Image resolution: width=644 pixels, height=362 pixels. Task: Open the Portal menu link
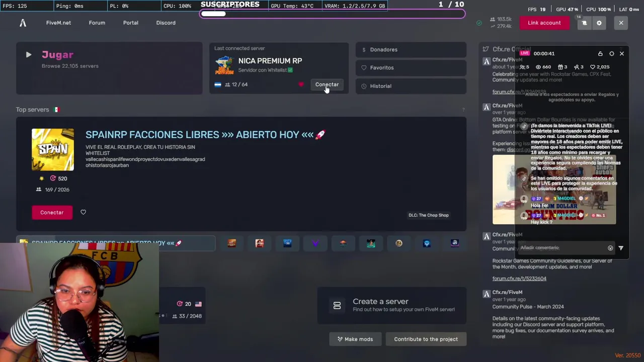(x=131, y=23)
